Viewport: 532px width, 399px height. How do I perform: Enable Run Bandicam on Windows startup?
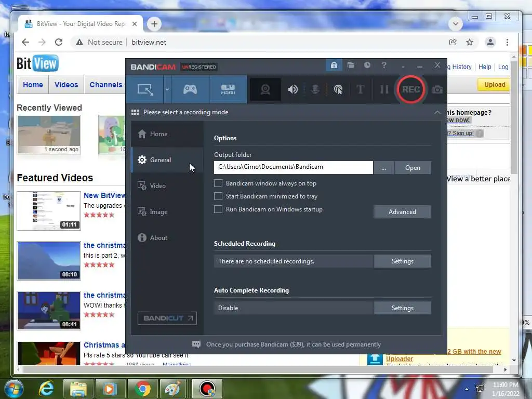(x=218, y=209)
